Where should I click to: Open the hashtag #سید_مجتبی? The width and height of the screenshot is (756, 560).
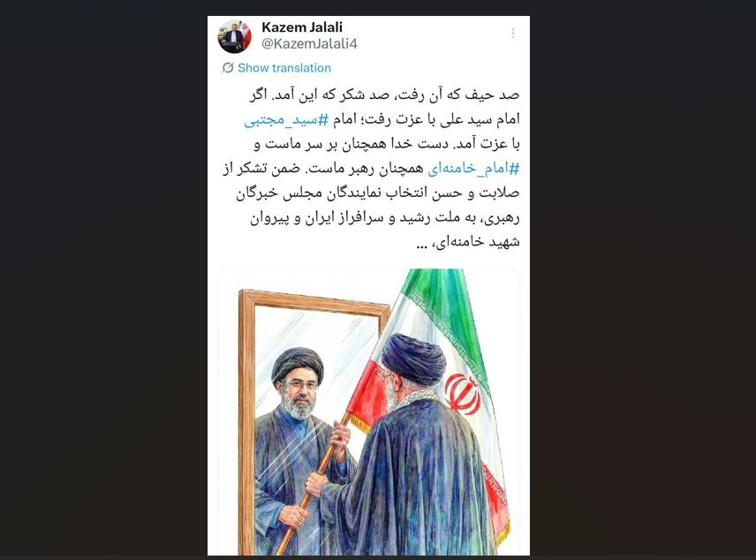click(286, 119)
